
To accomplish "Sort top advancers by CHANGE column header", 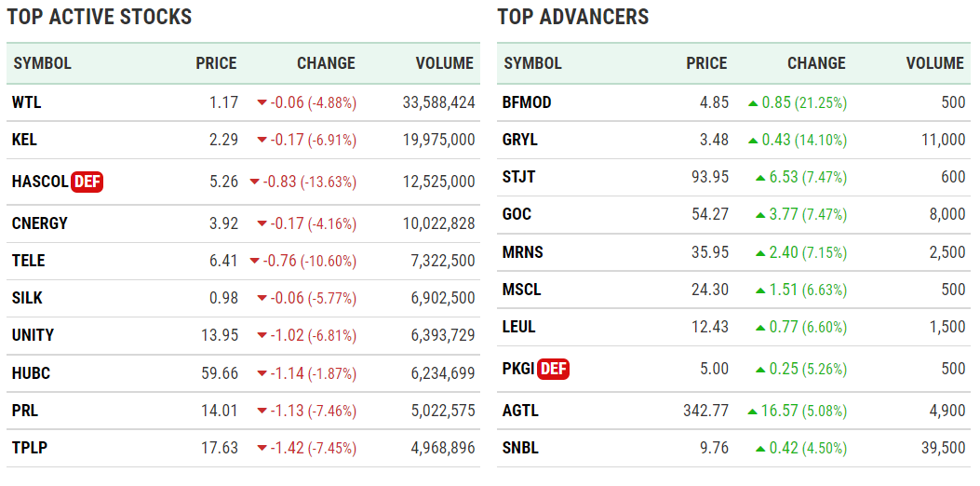I will (x=816, y=63).
